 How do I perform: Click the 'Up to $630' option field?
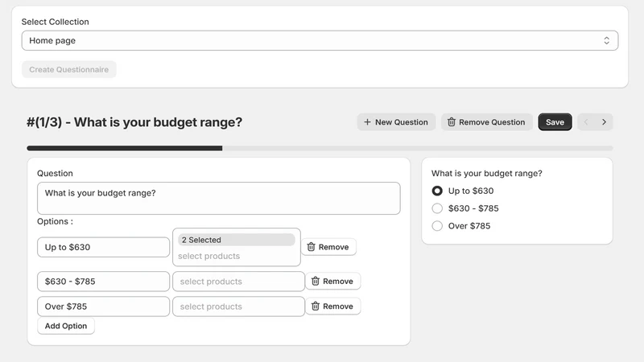point(104,247)
